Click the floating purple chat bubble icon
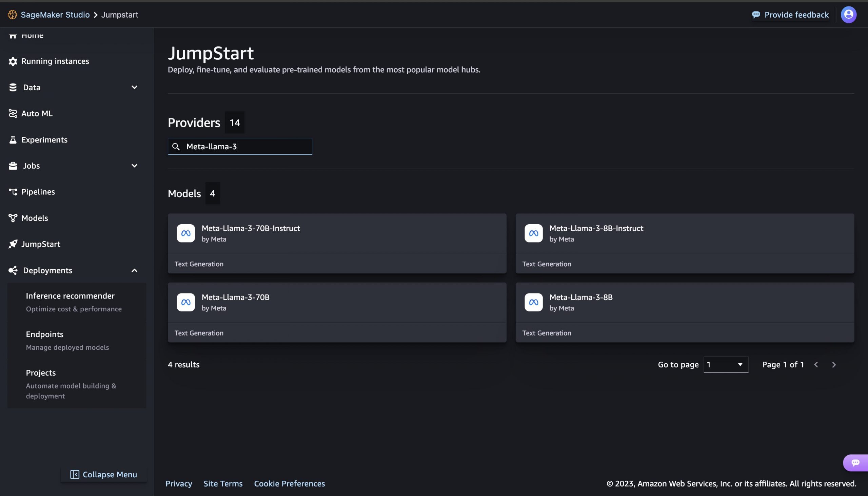 click(x=855, y=463)
